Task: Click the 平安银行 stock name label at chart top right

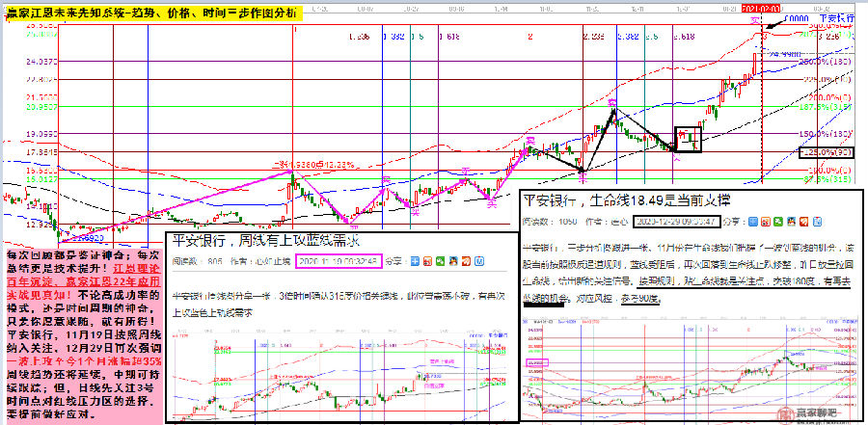Action: [x=834, y=18]
